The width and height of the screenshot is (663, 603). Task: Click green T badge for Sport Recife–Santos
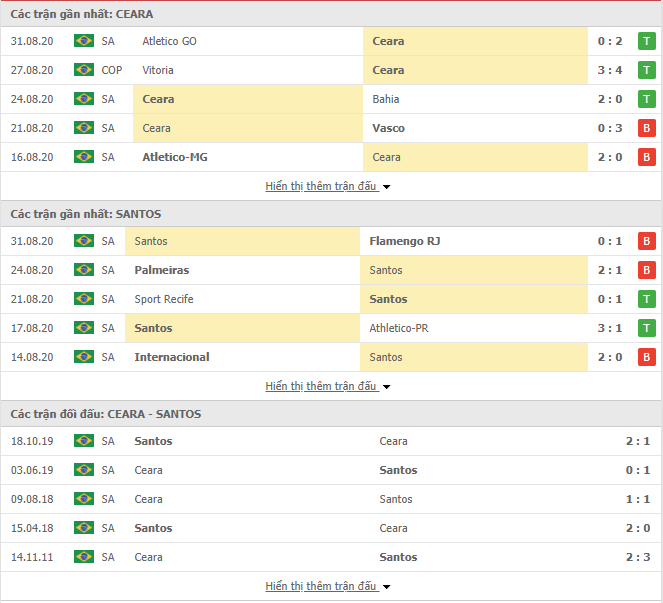point(646,299)
